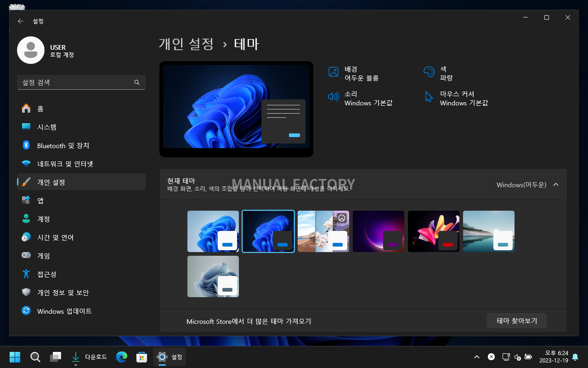
Task: Open Bluetooth 및 장치 icon
Action: coord(26,145)
